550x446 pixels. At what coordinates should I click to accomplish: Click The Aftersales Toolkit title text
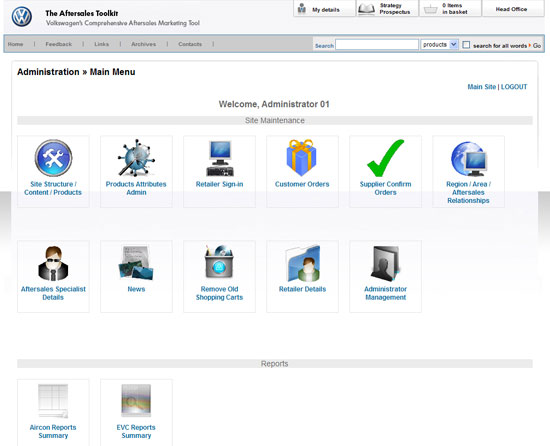(82, 13)
